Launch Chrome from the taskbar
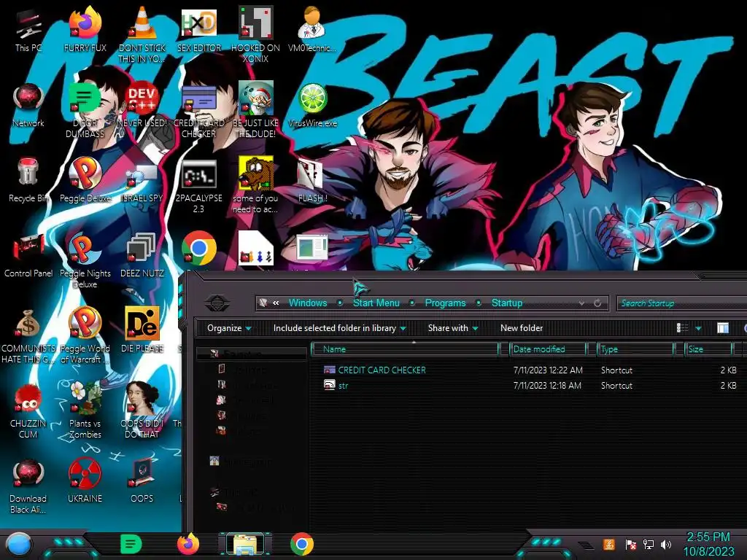Image resolution: width=747 pixels, height=560 pixels. click(302, 544)
